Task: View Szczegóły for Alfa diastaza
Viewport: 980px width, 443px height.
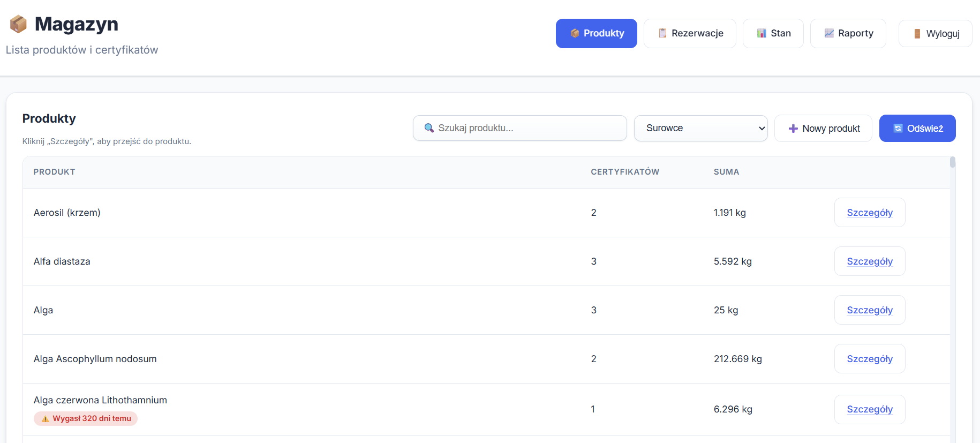Action: tap(869, 261)
